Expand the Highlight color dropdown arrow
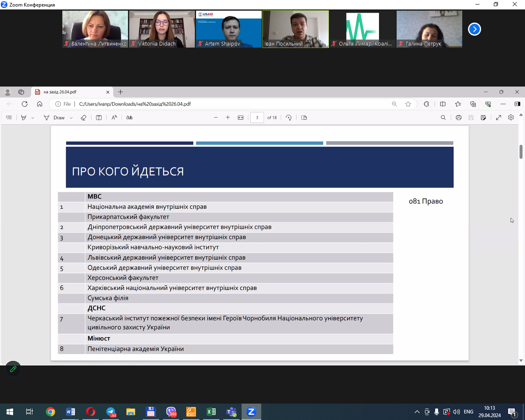The height and width of the screenshot is (420, 525). pos(33,118)
